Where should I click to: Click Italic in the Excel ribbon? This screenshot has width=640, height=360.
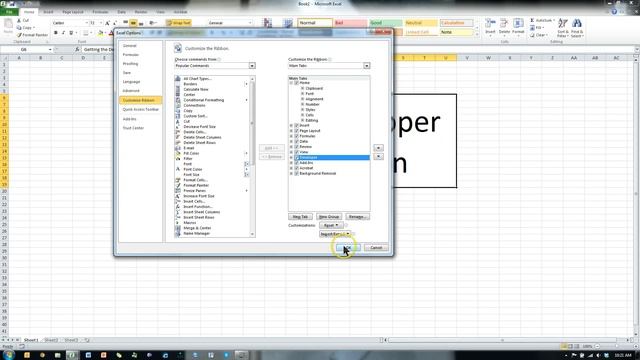63,33
